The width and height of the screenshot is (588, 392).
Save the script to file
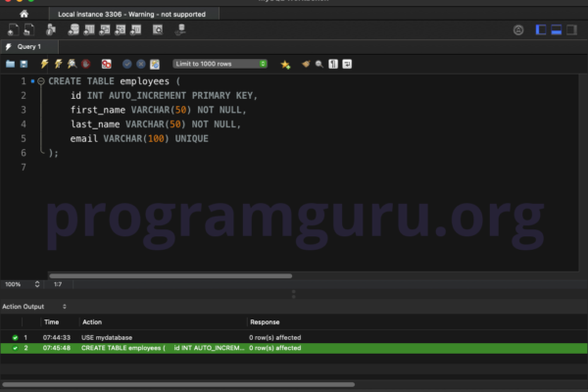click(x=24, y=64)
